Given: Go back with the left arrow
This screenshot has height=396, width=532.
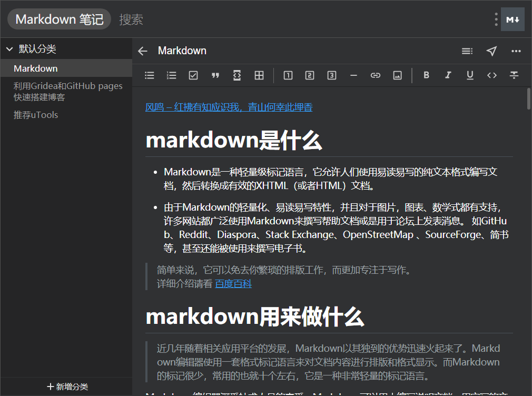Looking at the screenshot, I should point(143,51).
